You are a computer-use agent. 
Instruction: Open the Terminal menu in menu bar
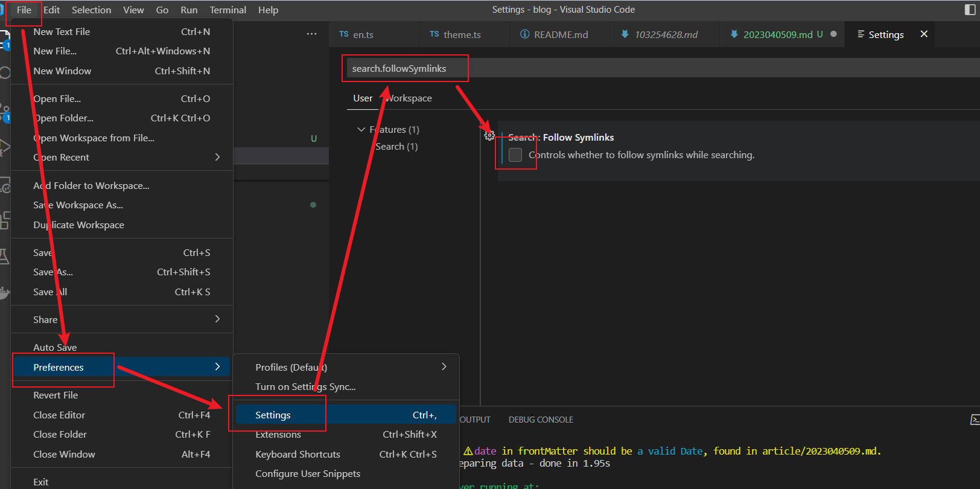(228, 10)
